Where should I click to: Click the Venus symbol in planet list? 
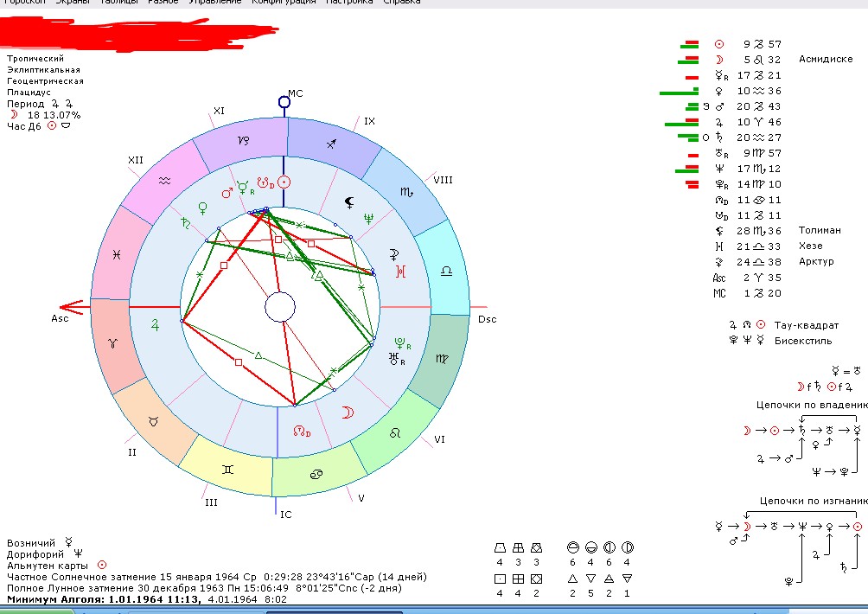point(718,91)
